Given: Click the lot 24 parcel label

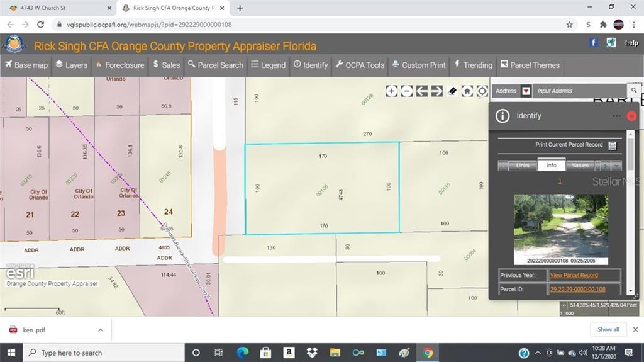Looking at the screenshot, I should point(169,212).
